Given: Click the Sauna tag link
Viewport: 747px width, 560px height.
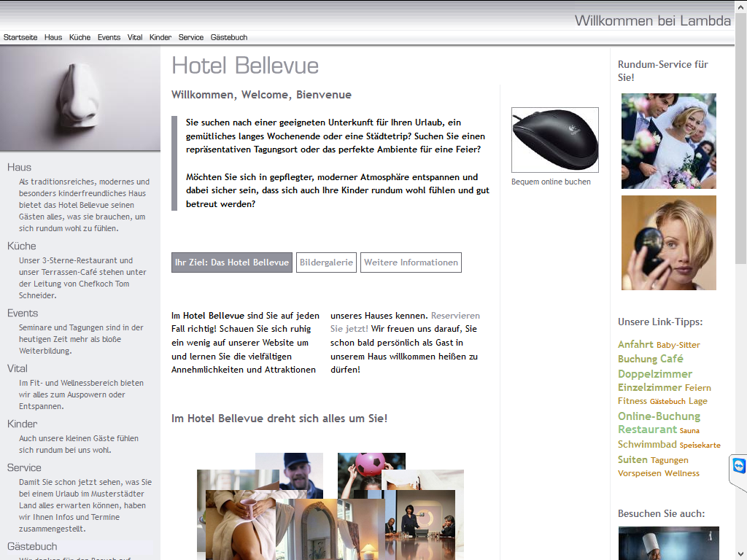Looking at the screenshot, I should [x=689, y=430].
